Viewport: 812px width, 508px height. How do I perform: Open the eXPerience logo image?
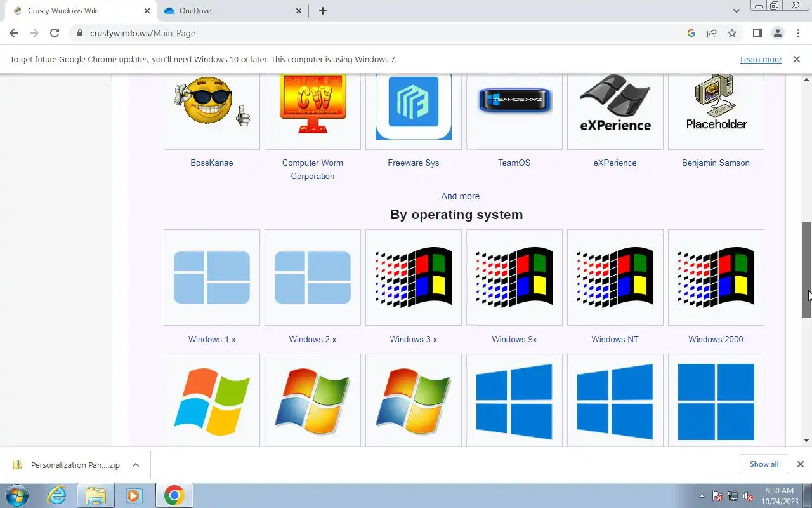coord(615,103)
